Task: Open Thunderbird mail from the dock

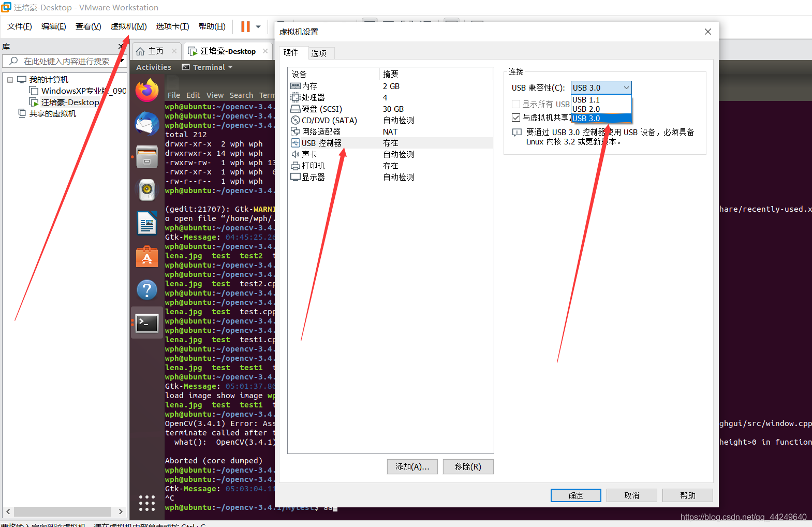Action: 147,124
